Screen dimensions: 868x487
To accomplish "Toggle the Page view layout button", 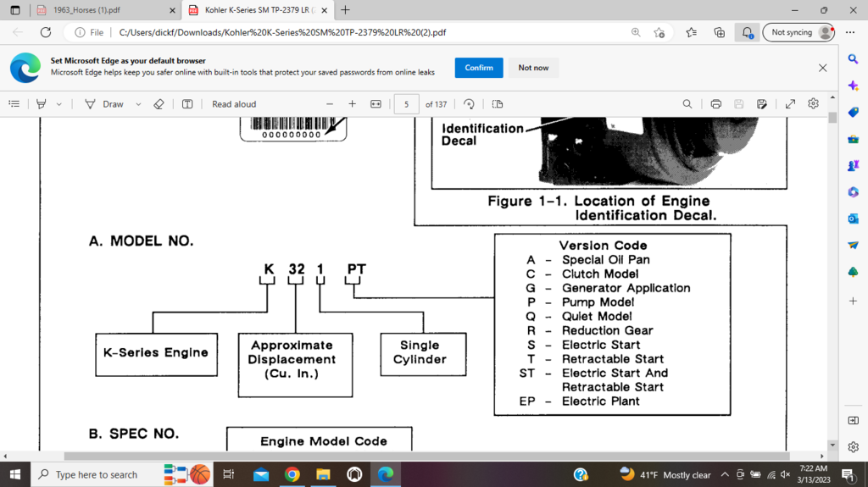I will (x=498, y=104).
